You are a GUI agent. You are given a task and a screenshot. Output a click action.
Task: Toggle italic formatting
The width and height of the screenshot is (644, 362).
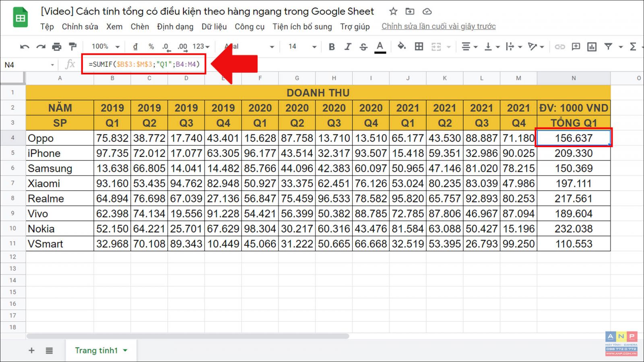(x=348, y=47)
